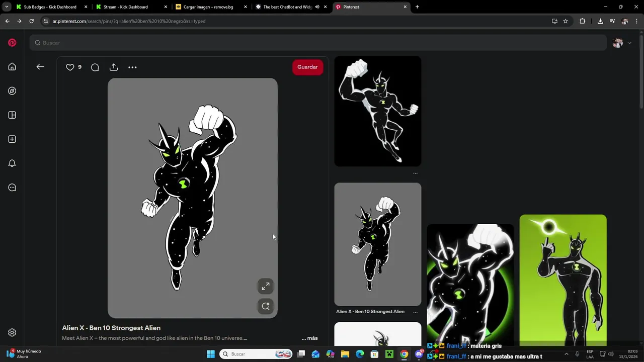Open the notifications bell in Pinterest sidebar
The height and width of the screenshot is (362, 644).
[12, 163]
